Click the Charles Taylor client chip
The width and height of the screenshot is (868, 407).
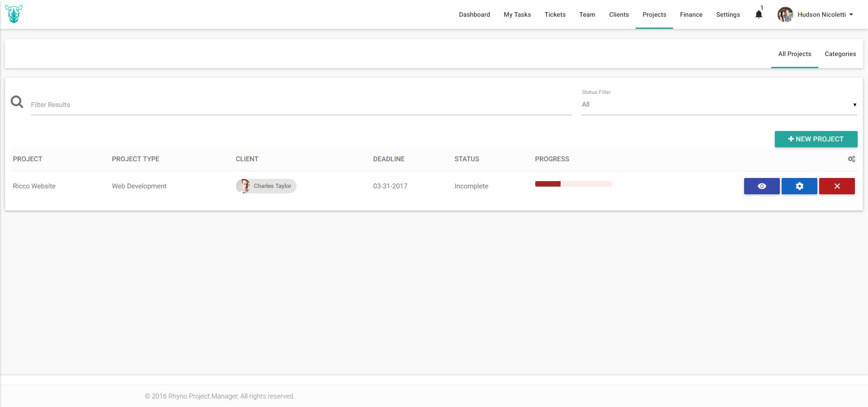[x=266, y=186]
